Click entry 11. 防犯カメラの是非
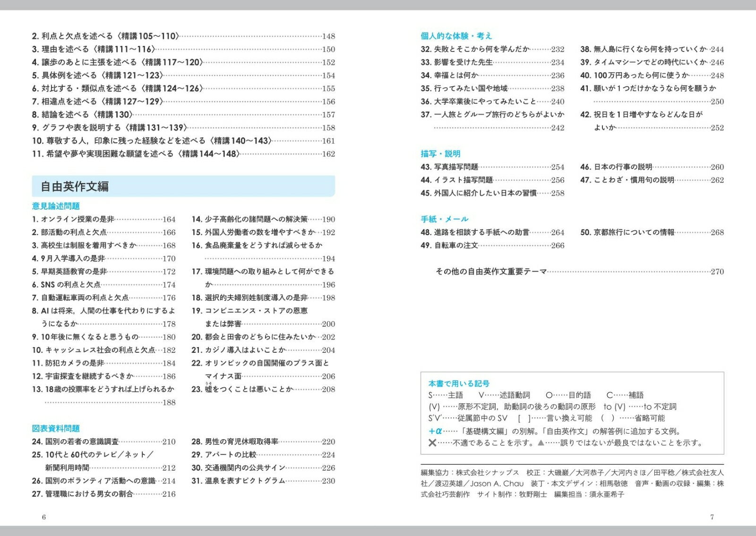Screen dimensions: 756x536 pos(69,363)
